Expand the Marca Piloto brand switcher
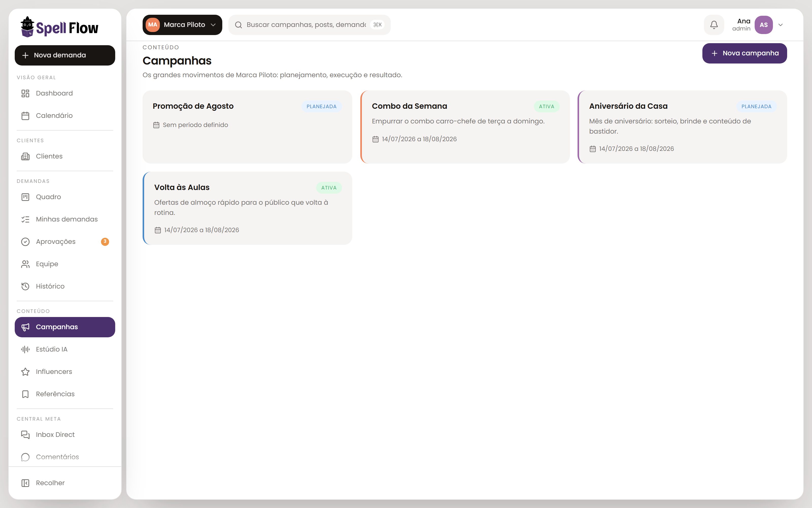 pos(182,25)
